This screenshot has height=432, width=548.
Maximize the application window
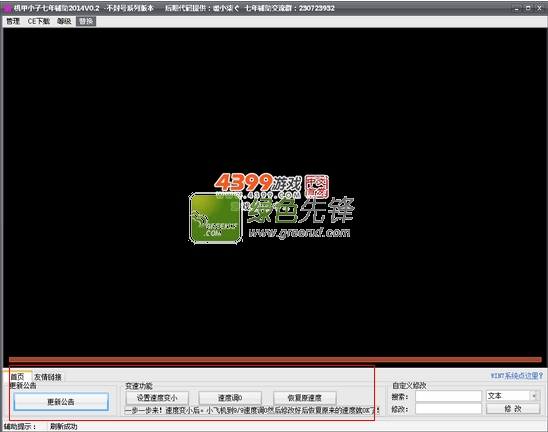click(x=528, y=8)
